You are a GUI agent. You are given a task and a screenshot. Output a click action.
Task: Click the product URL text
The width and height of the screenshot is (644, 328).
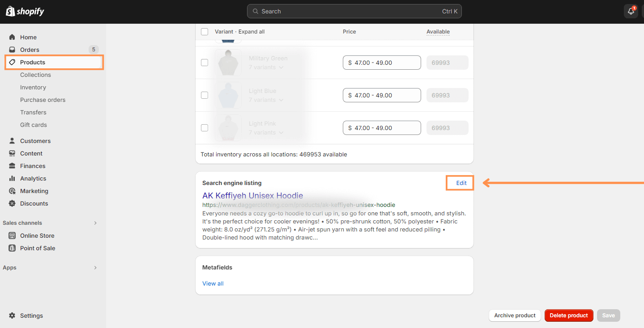(299, 205)
